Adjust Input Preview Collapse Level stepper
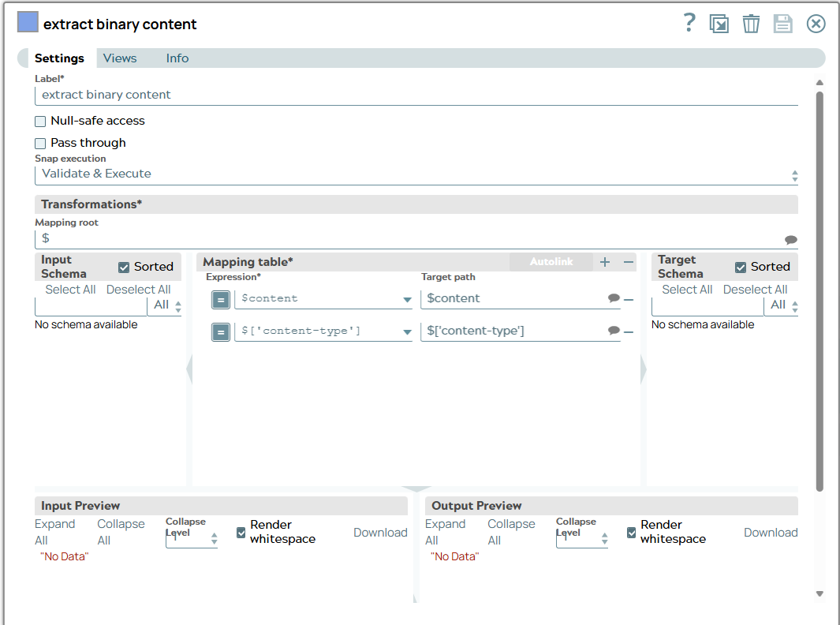 (215, 539)
